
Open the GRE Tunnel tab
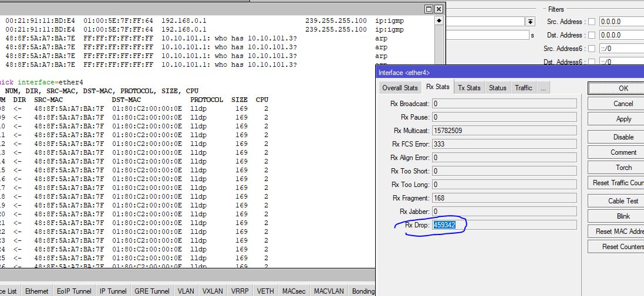[152, 291]
